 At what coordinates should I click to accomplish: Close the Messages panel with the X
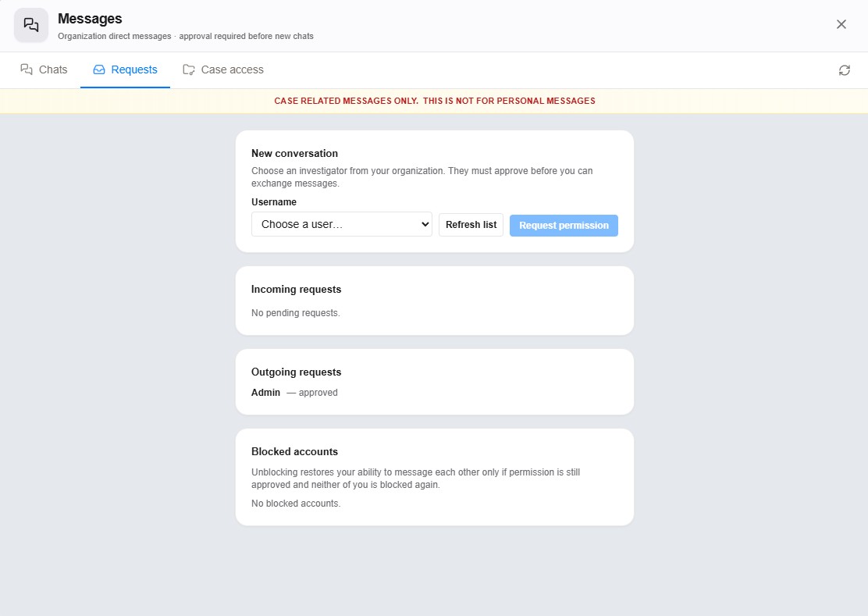click(x=841, y=24)
